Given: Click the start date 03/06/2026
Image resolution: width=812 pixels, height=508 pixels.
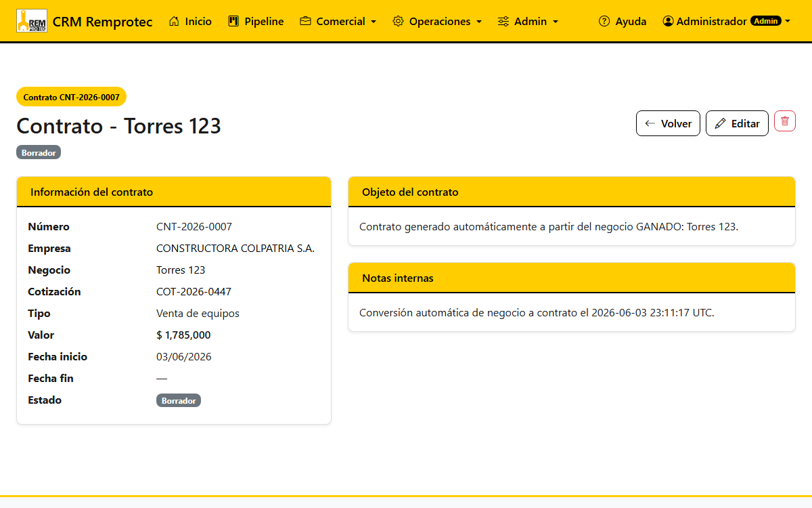Looking at the screenshot, I should (x=184, y=357).
